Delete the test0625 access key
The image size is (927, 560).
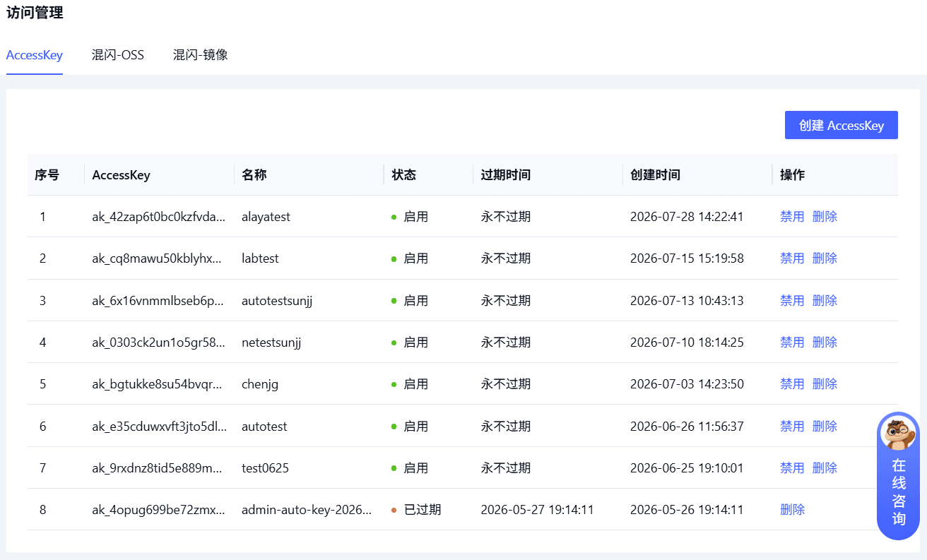pyautogui.click(x=825, y=468)
